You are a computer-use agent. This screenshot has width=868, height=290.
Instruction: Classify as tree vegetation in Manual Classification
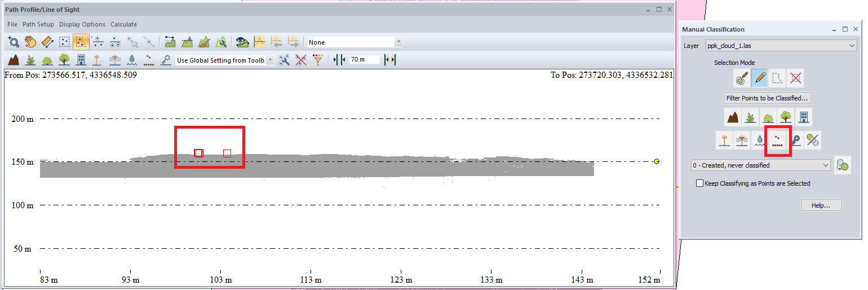(786, 117)
